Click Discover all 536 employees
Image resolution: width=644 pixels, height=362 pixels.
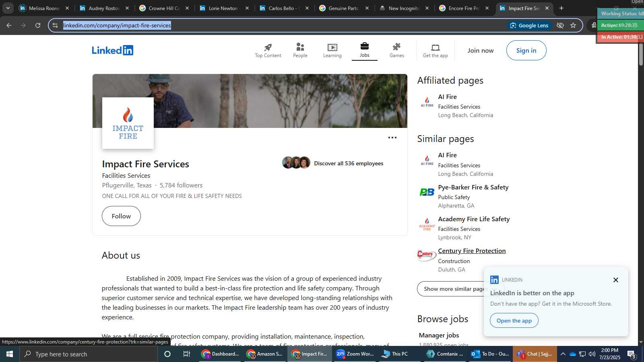[349, 163]
